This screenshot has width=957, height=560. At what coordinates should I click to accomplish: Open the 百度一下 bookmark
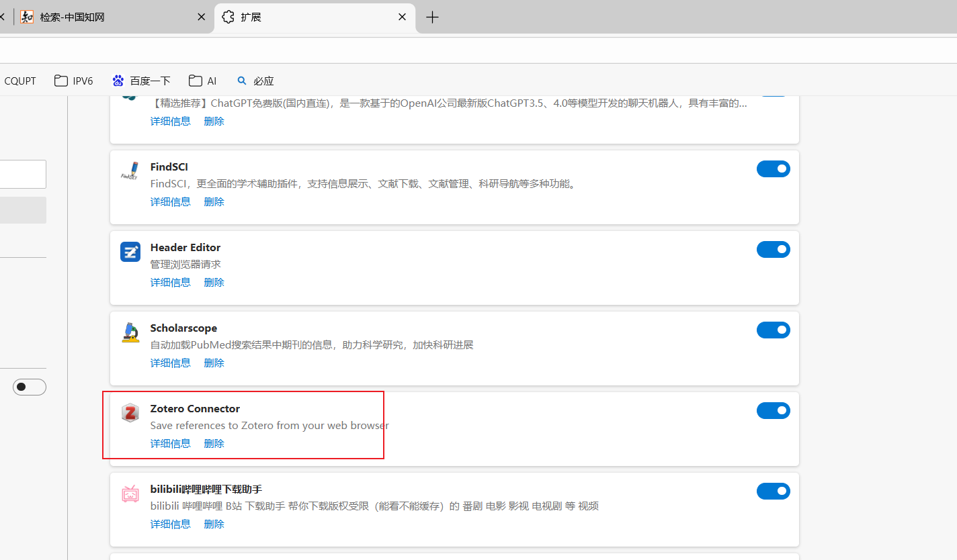tap(141, 81)
